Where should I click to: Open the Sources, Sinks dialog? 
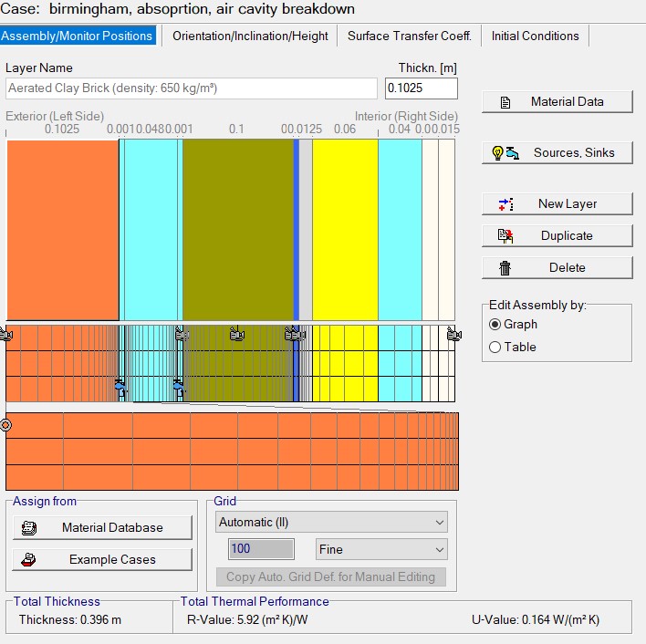pos(557,153)
